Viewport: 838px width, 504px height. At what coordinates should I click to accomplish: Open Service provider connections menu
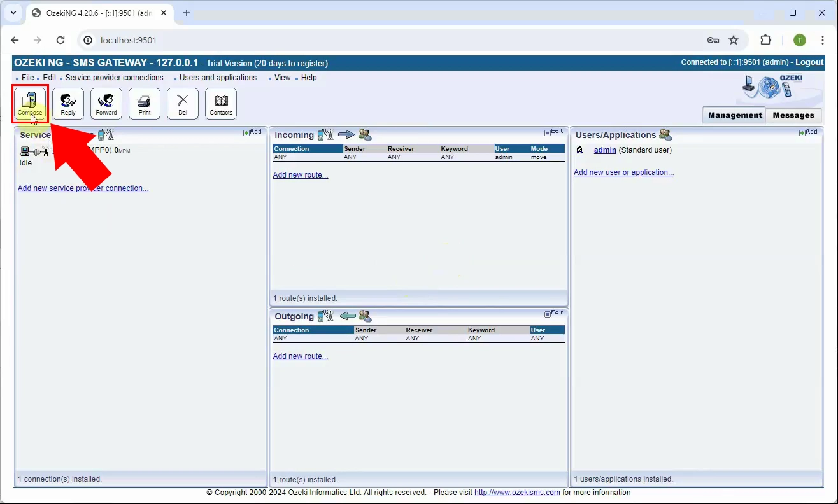click(115, 78)
